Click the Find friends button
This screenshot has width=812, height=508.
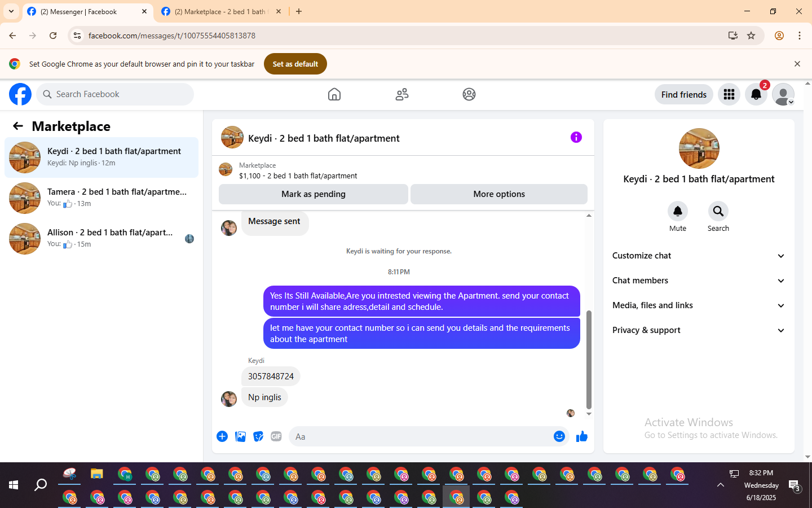pos(684,94)
